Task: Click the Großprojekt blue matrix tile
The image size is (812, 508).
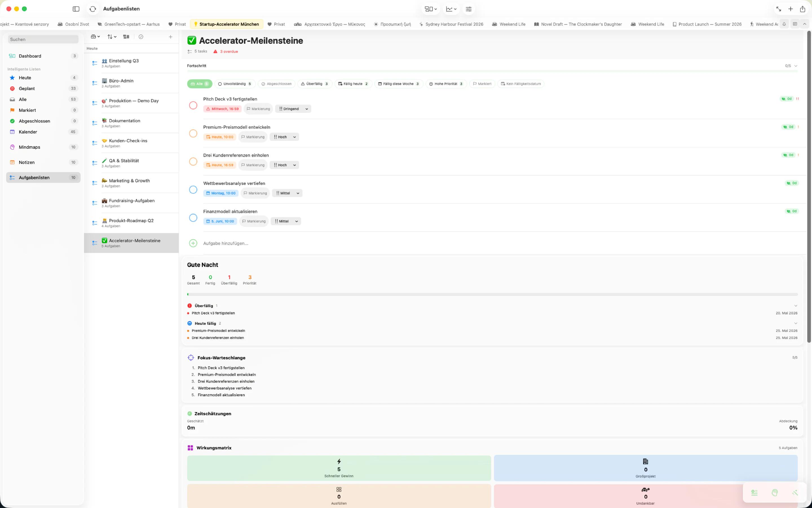Action: coord(646,468)
